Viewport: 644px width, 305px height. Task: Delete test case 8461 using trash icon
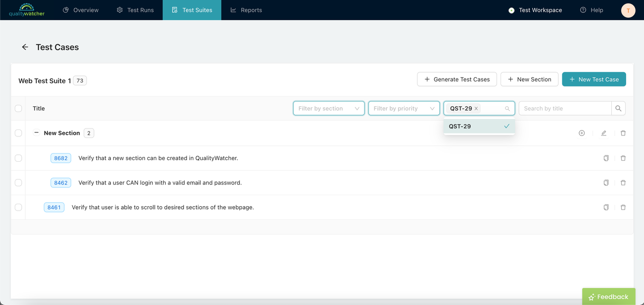(x=623, y=208)
